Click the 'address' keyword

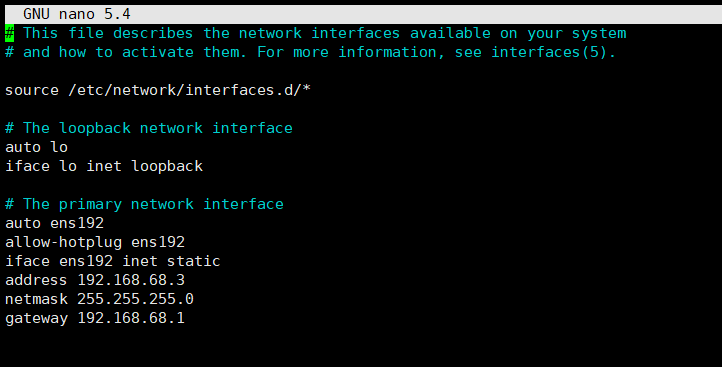(36, 280)
